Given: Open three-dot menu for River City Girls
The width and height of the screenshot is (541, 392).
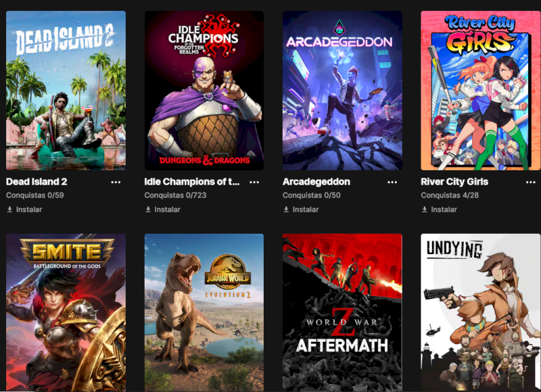Looking at the screenshot, I should (x=530, y=182).
